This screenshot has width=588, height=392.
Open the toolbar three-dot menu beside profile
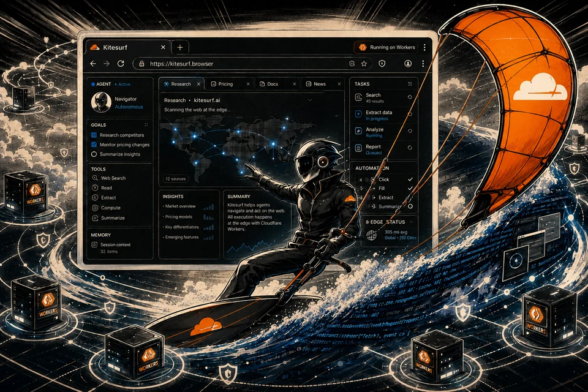point(423,64)
